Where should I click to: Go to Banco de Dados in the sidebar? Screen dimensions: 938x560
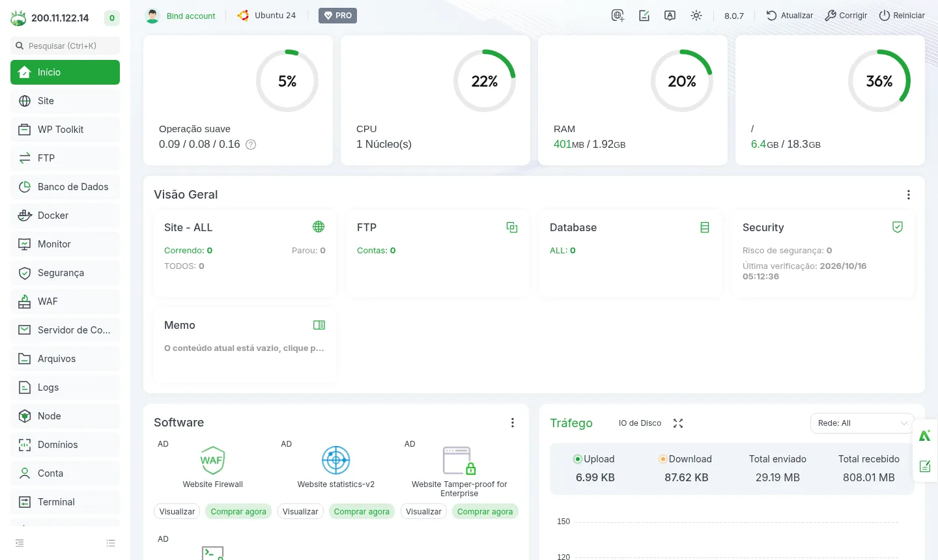click(65, 187)
